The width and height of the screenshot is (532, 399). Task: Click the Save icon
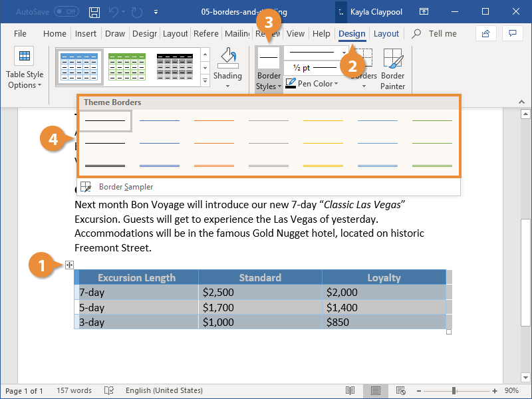[x=94, y=11]
